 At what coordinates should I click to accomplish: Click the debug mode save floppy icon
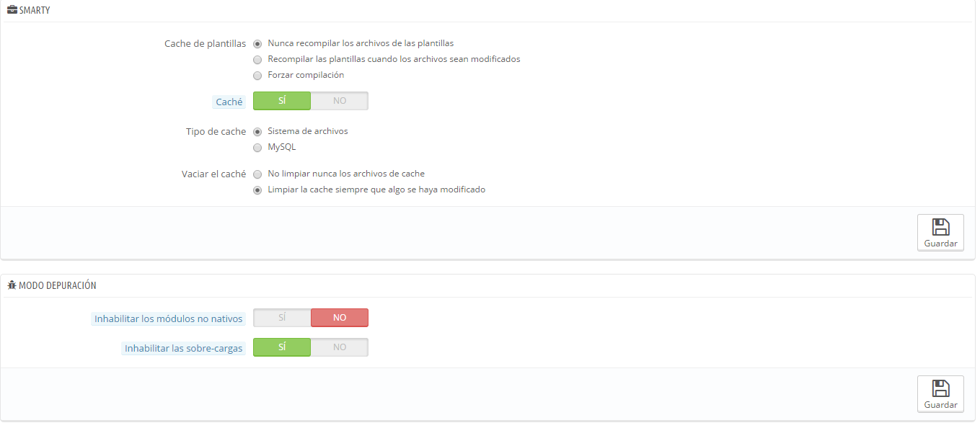[940, 388]
